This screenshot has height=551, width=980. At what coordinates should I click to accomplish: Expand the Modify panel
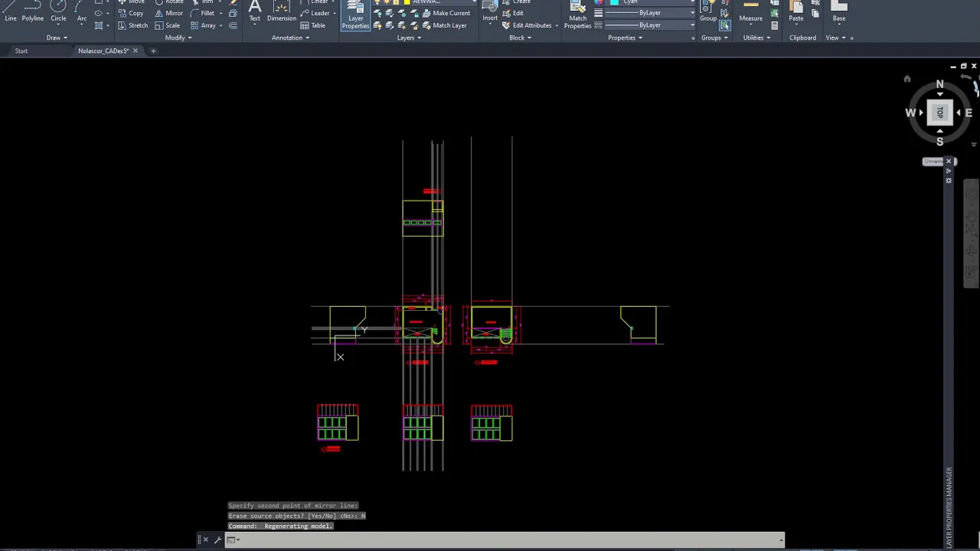click(x=178, y=37)
